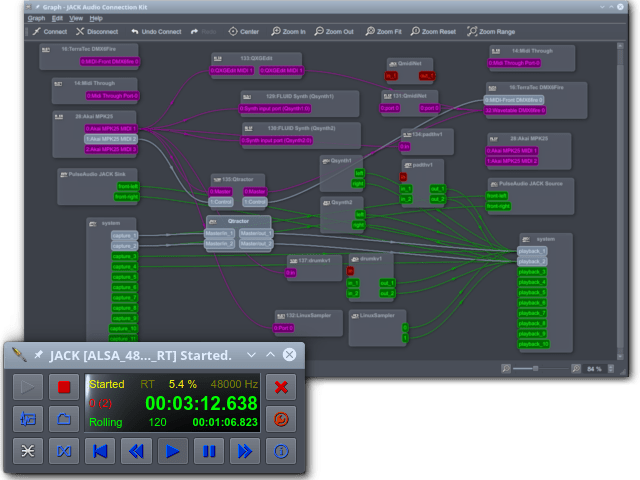This screenshot has width=640, height=480.
Task: Select the 0:MIDI-Front DMX6fire 0 input port
Action: pos(514,100)
